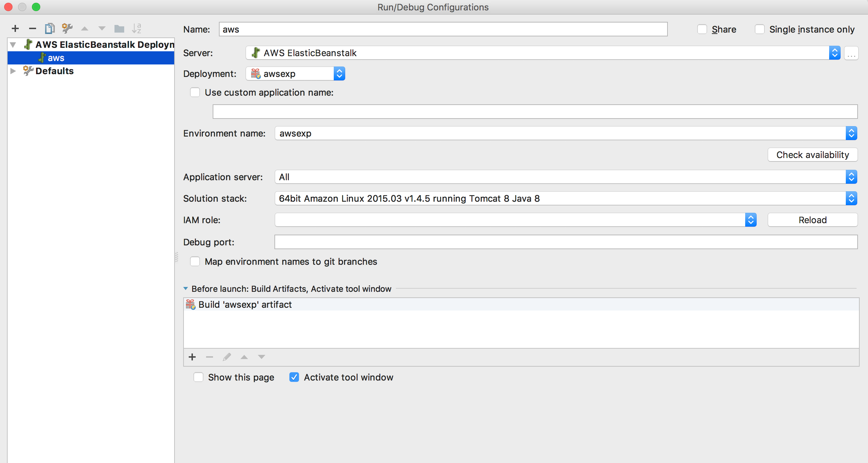
Task: Remove the selected Before launch task
Action: click(x=210, y=357)
